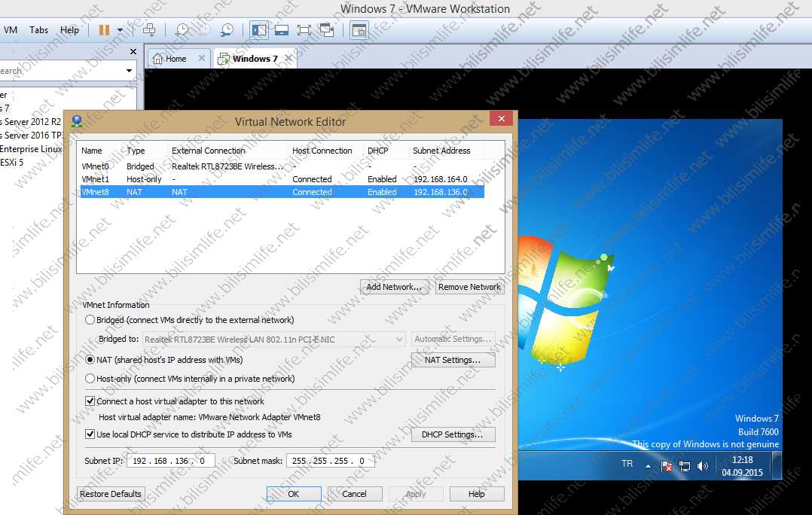Click the Virtual Network Editor globe title icon
Screen dimensions: 812x515
[77, 121]
